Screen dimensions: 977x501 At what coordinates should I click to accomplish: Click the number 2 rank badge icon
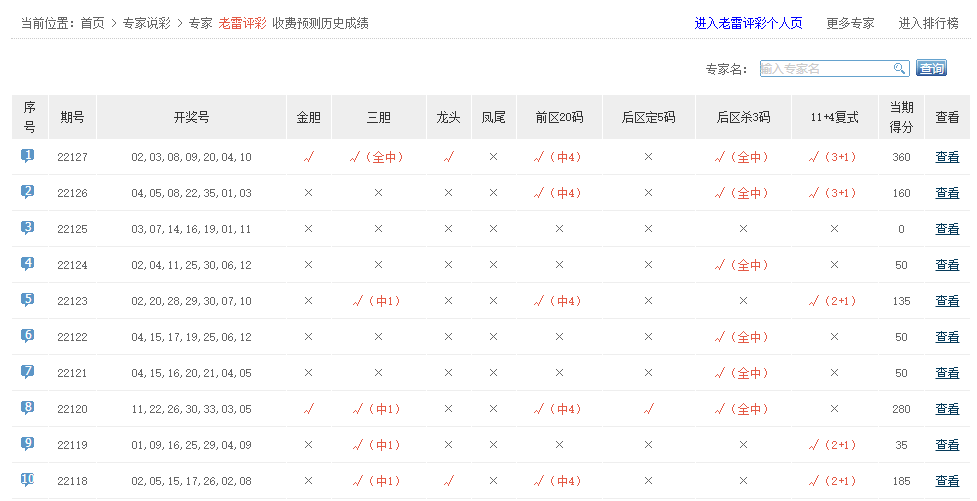[28, 192]
